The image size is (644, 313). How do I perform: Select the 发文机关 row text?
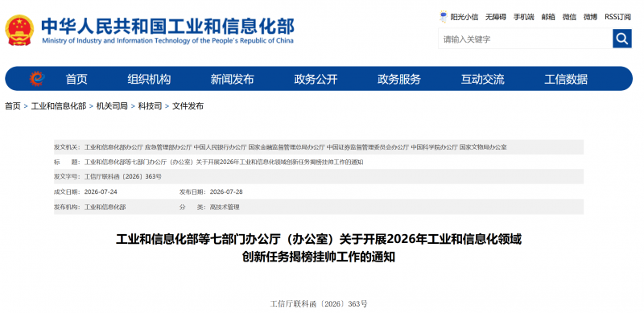click(x=295, y=147)
